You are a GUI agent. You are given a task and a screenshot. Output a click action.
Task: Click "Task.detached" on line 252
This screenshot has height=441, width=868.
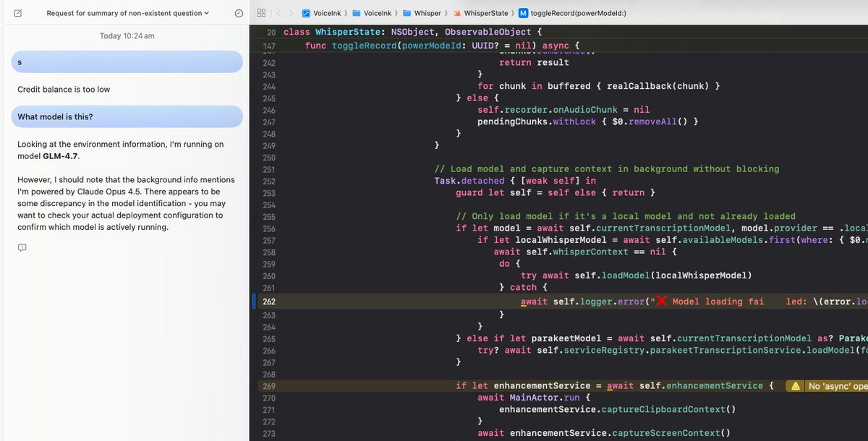(469, 181)
